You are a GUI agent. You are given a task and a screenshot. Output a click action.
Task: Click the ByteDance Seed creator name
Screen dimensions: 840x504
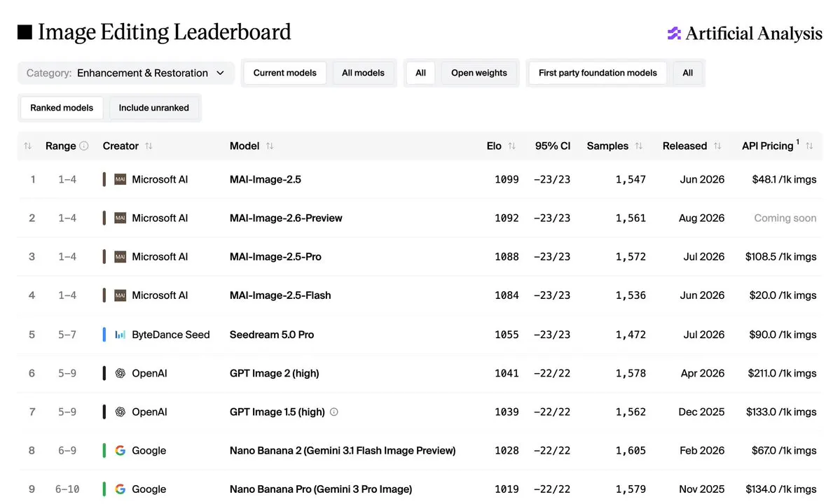pyautogui.click(x=171, y=335)
